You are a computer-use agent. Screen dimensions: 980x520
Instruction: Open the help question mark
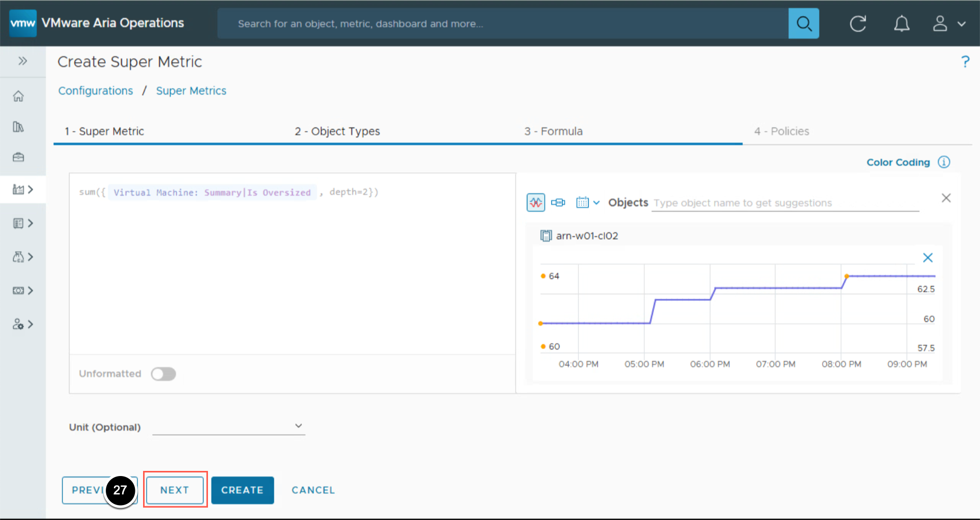(965, 62)
